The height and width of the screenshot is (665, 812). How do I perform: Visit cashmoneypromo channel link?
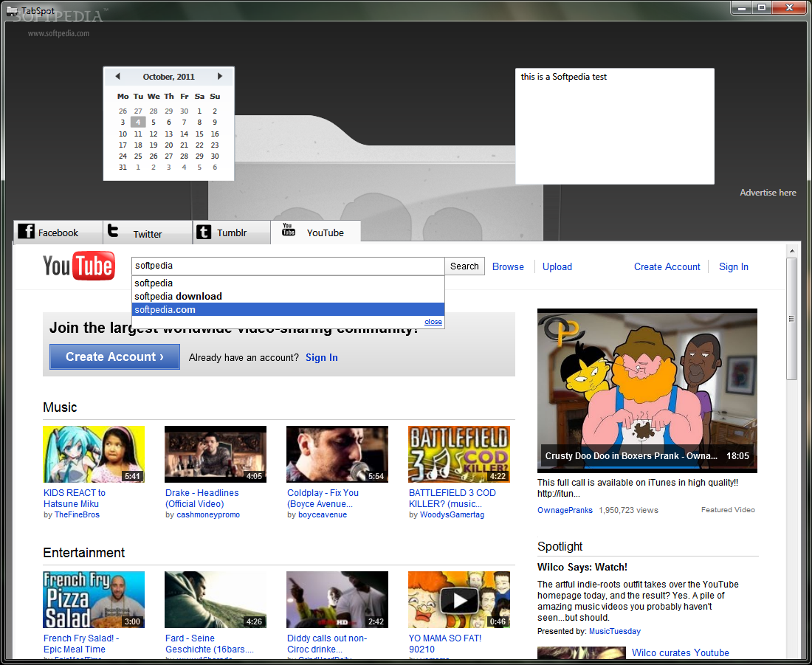tap(208, 515)
